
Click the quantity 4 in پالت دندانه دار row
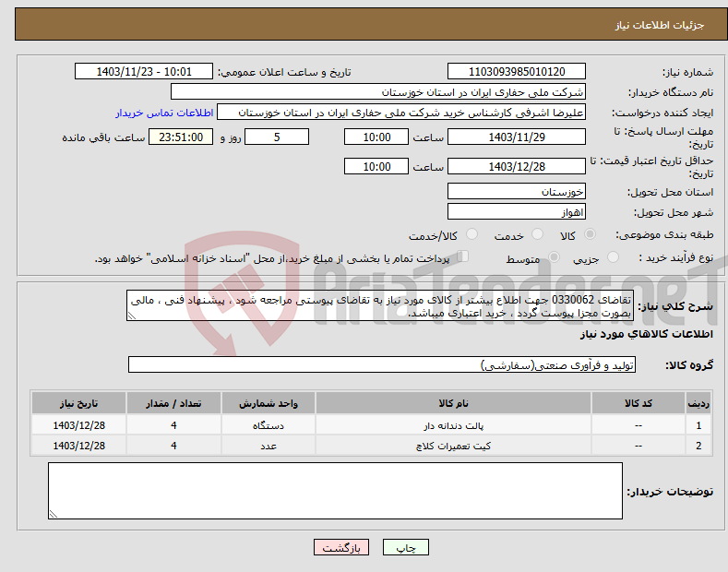click(173, 425)
